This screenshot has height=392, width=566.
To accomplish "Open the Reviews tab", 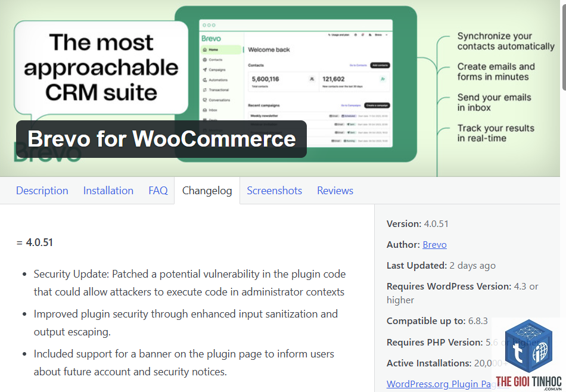I will pyautogui.click(x=335, y=191).
